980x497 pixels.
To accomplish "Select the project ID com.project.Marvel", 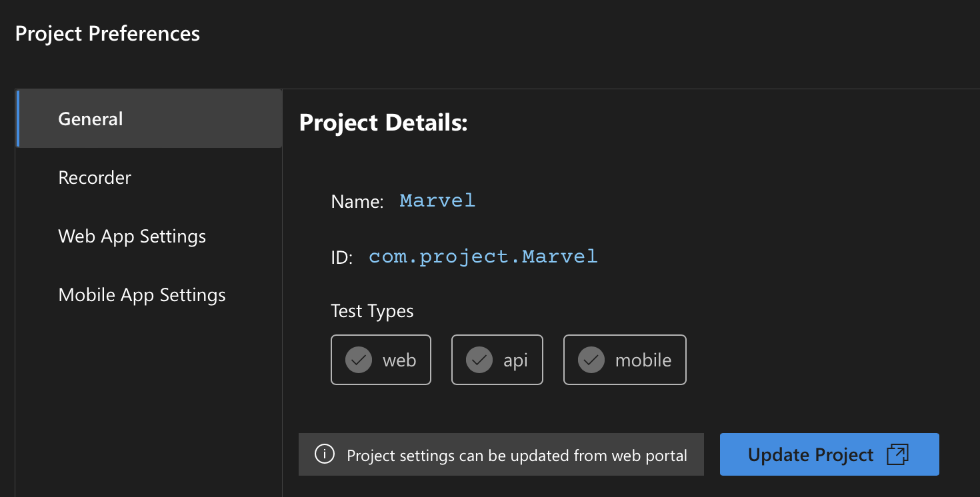I will pyautogui.click(x=483, y=256).
